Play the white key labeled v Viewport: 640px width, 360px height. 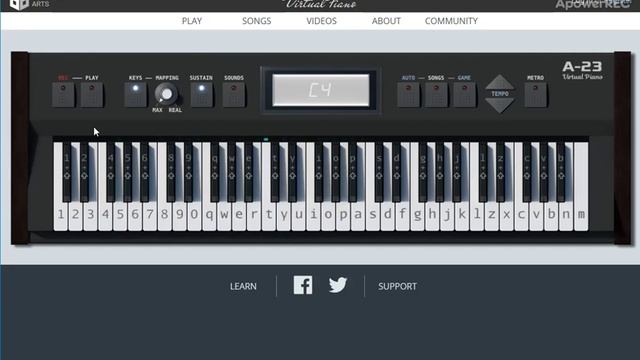coord(536,214)
